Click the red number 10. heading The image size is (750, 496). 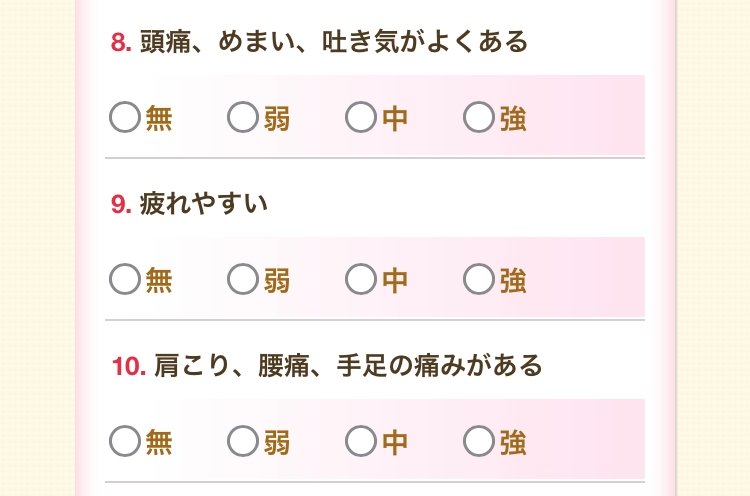tap(129, 366)
